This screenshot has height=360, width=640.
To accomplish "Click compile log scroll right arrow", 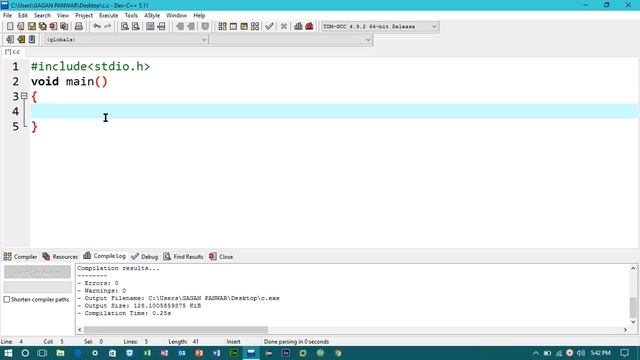I will pos(625,330).
